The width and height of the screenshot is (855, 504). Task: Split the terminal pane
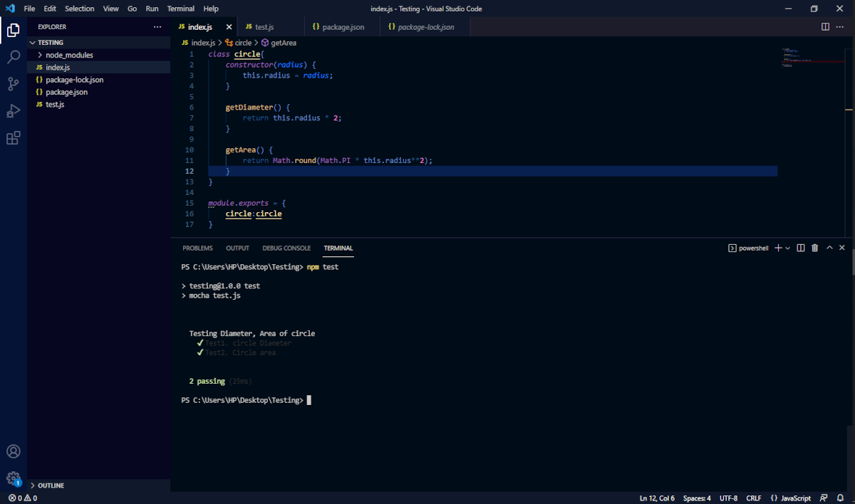point(801,248)
